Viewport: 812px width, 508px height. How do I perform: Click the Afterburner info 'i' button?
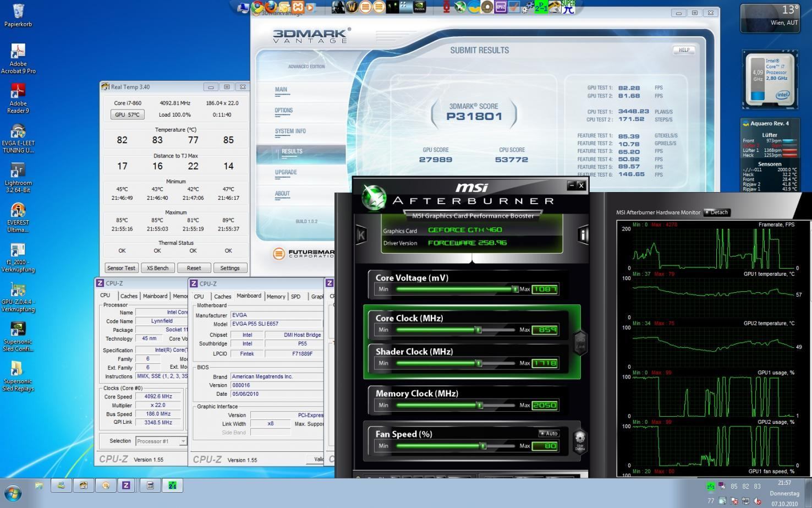point(583,235)
